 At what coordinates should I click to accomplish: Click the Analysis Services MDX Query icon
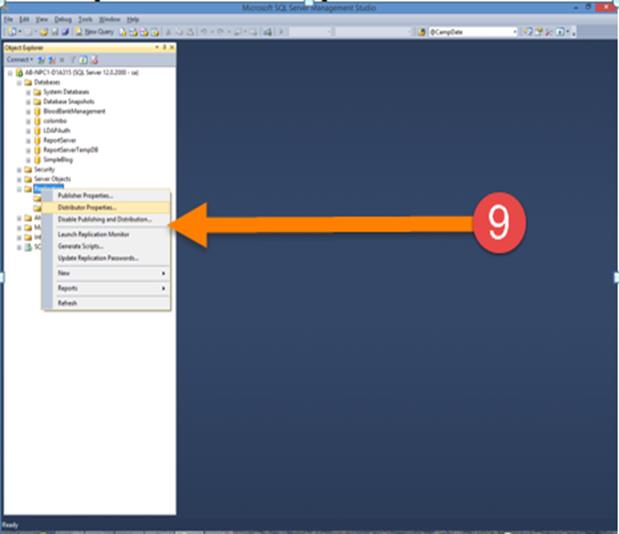tap(134, 32)
